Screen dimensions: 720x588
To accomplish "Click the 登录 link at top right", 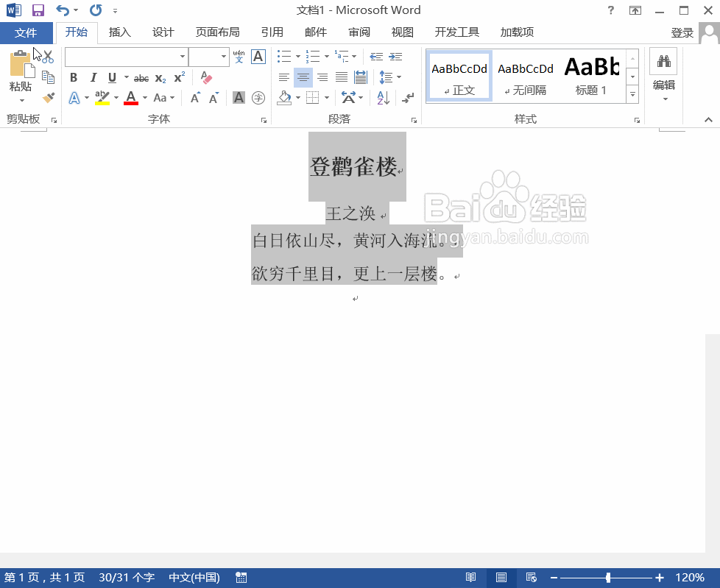I will (x=682, y=32).
